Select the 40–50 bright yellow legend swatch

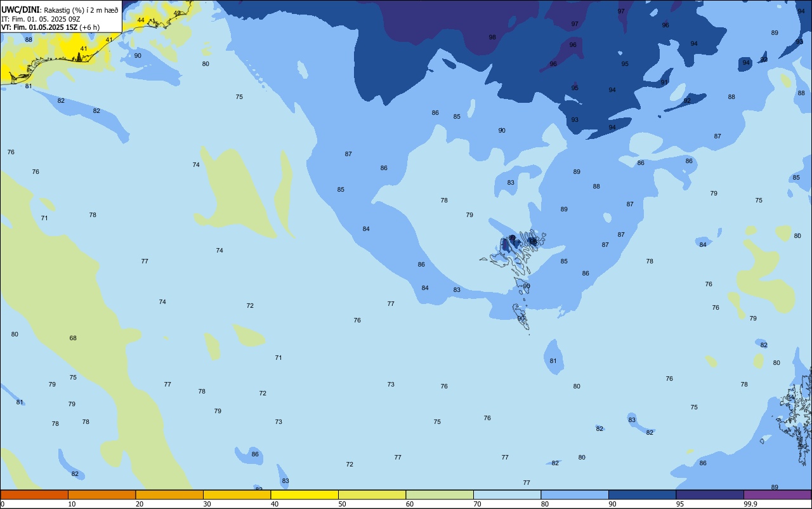pyautogui.click(x=304, y=494)
